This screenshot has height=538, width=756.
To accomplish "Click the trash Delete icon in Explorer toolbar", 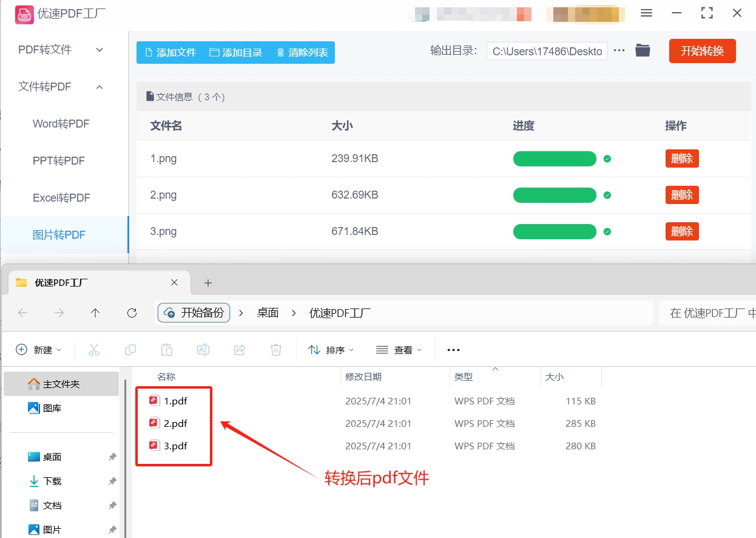I will coord(275,350).
